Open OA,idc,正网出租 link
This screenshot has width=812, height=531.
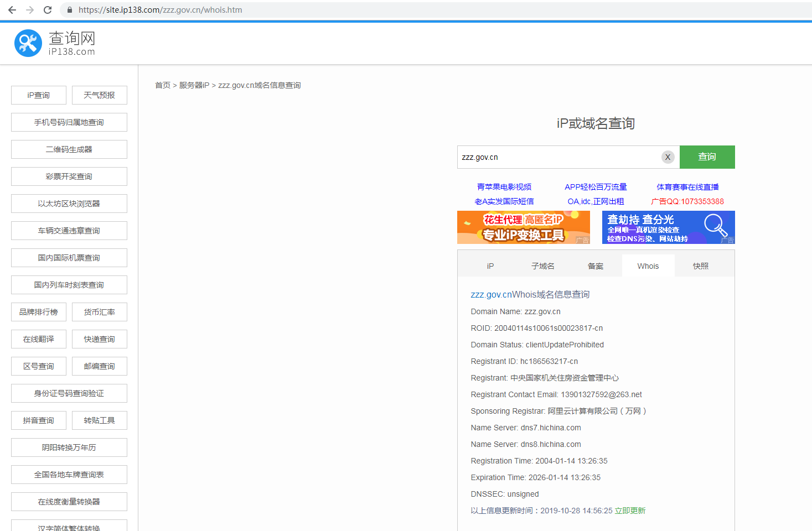coord(596,201)
